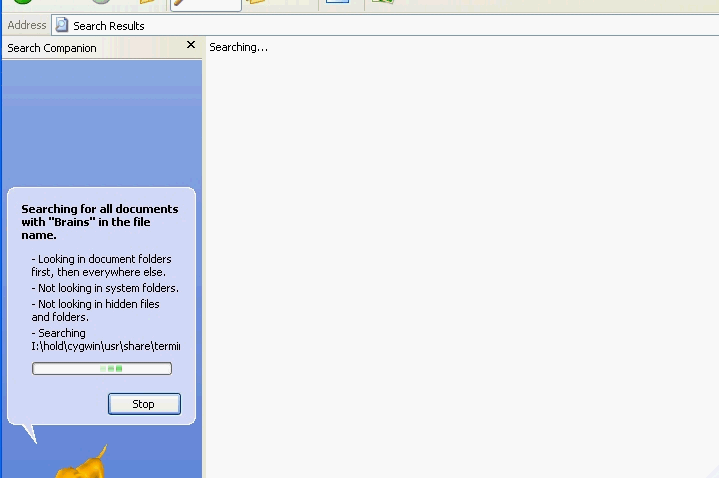The image size is (719, 478).
Task: Click the empty search results area
Action: [x=460, y=260]
